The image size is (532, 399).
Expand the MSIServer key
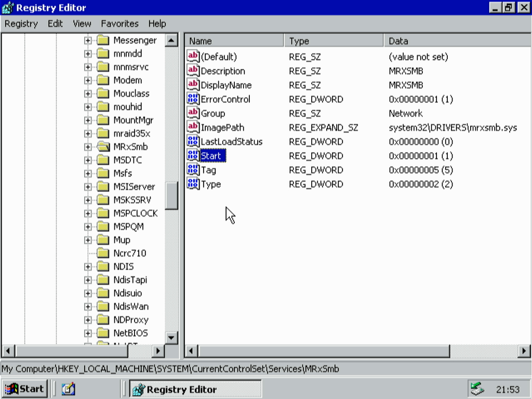click(88, 187)
